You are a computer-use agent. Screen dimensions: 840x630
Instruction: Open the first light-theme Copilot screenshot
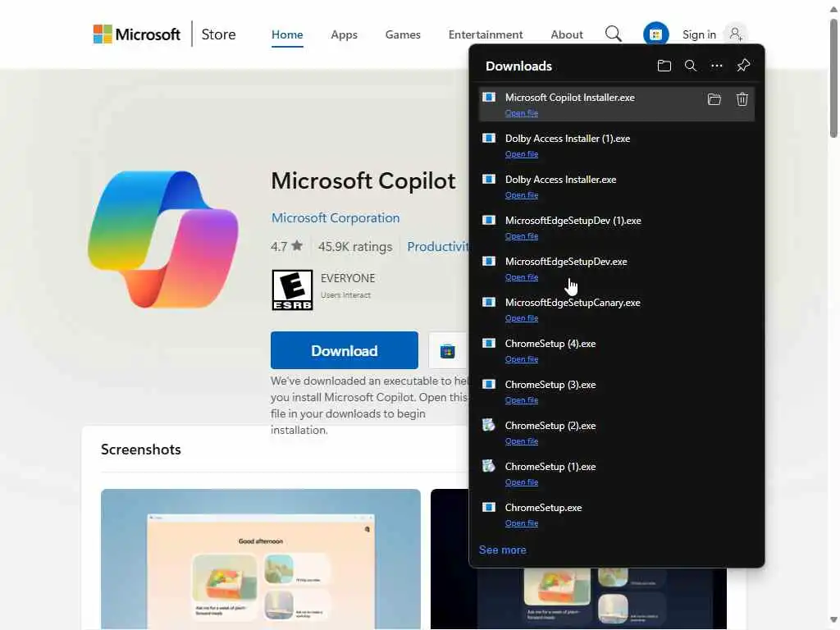point(260,559)
